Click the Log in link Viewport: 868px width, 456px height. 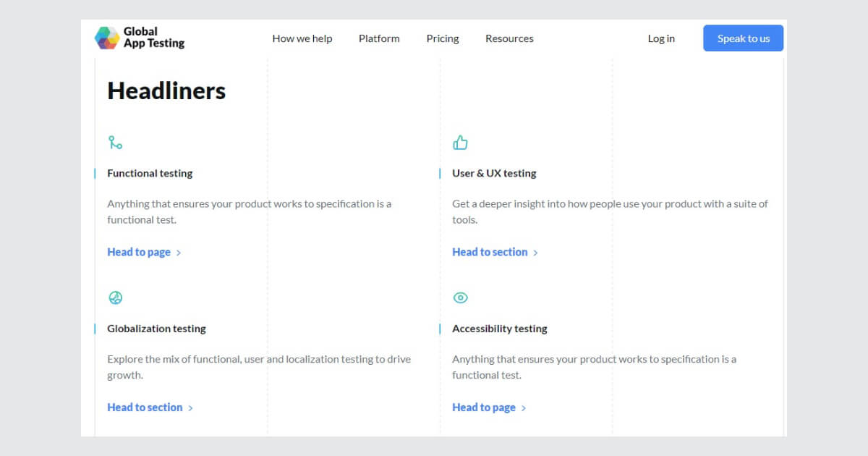661,38
